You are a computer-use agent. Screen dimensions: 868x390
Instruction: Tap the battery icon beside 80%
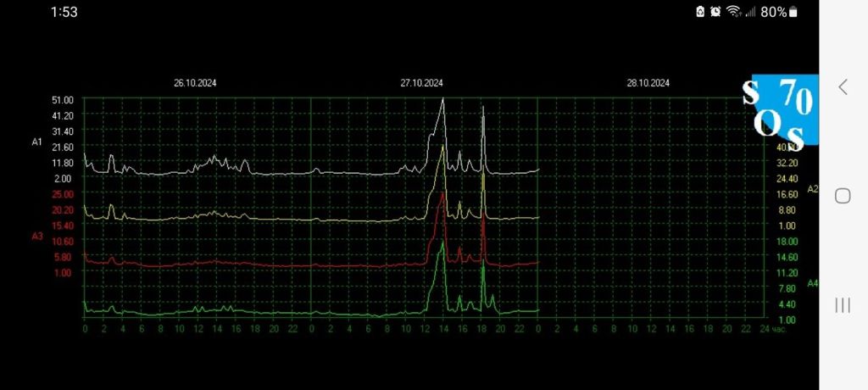793,12
